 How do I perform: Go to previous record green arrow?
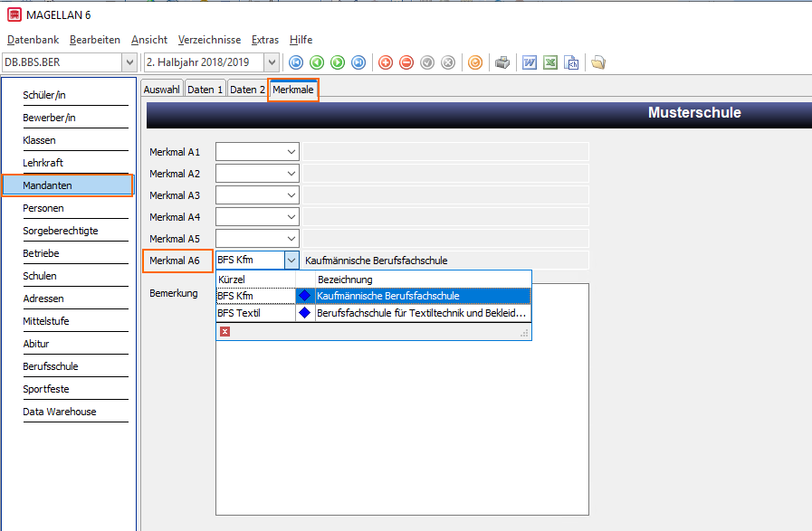(317, 62)
